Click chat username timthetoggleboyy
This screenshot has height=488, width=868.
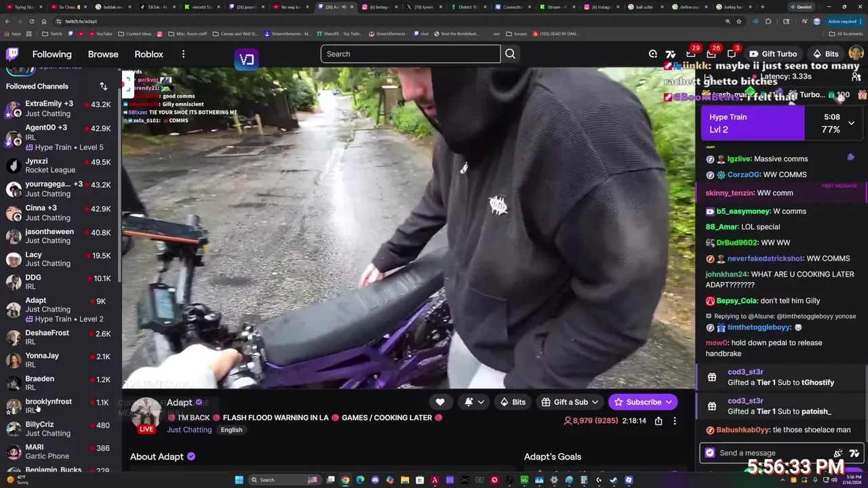click(759, 327)
